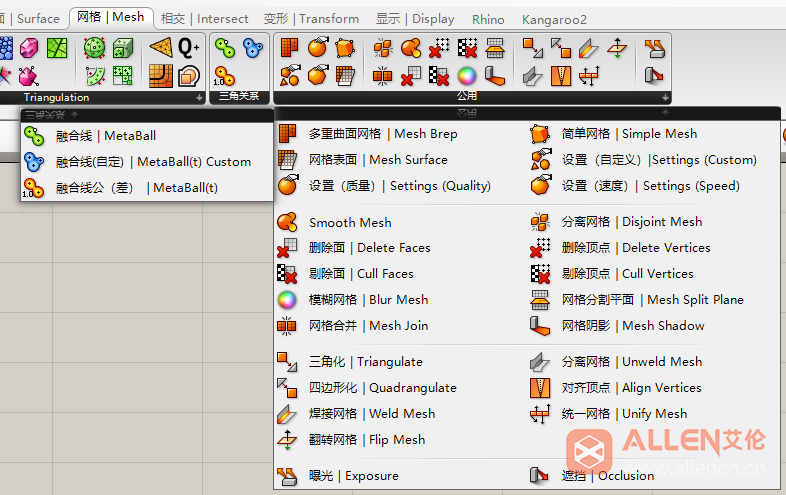Screen dimensions: 786x495
Task: Switch to the 显示 | Display tab
Action: (415, 19)
